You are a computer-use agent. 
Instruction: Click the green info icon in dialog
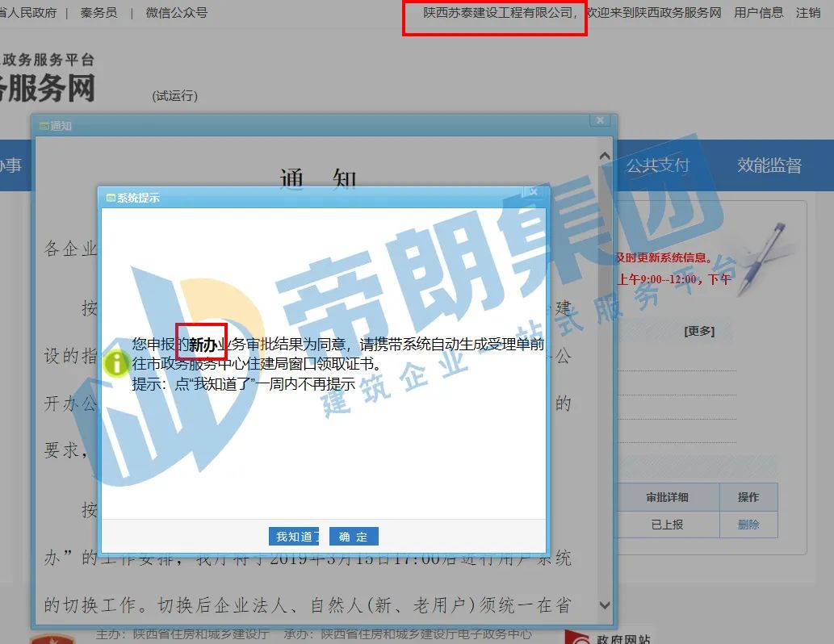point(115,364)
